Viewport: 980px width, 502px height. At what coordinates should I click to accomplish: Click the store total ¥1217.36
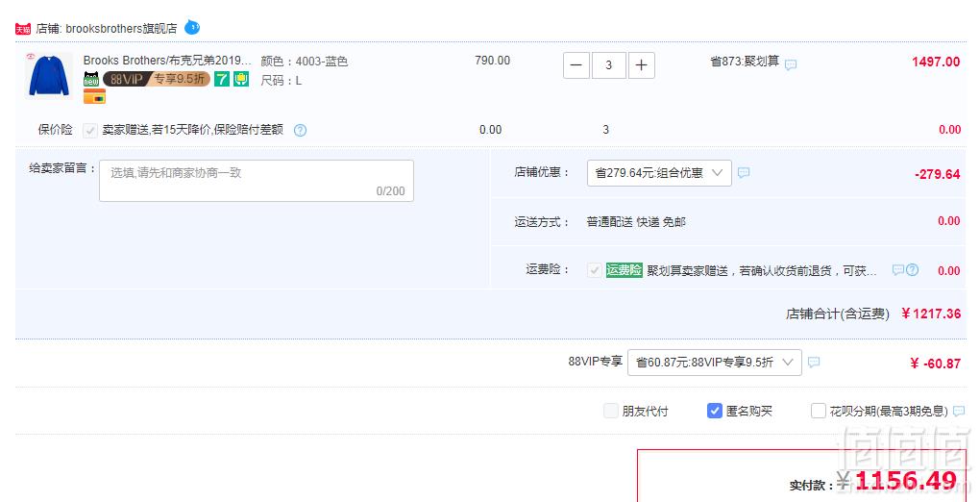(931, 314)
